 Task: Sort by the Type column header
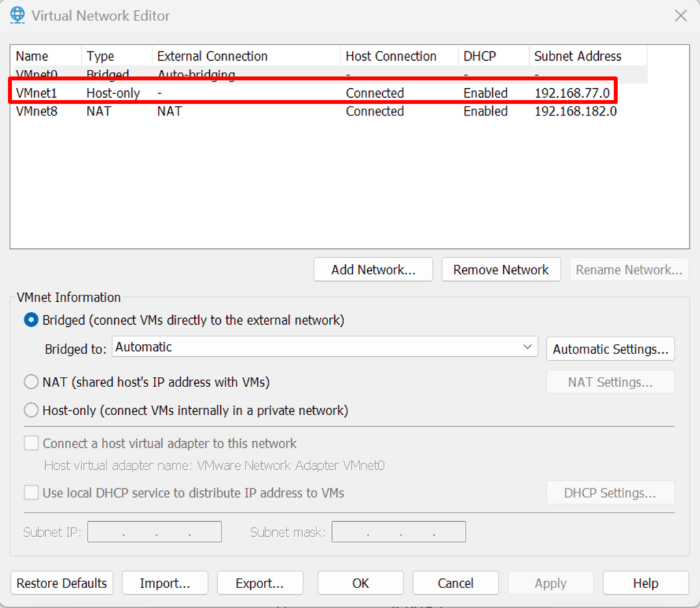point(117,56)
